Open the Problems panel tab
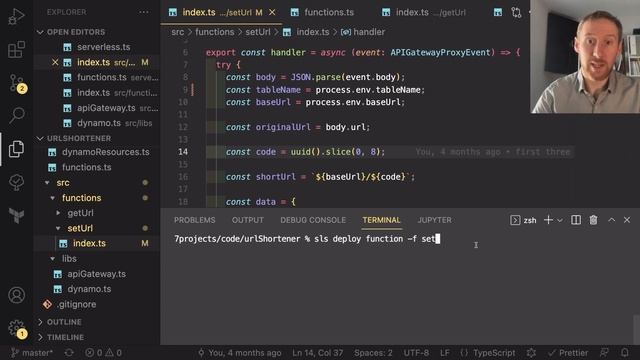The height and width of the screenshot is (360, 640). (194, 220)
